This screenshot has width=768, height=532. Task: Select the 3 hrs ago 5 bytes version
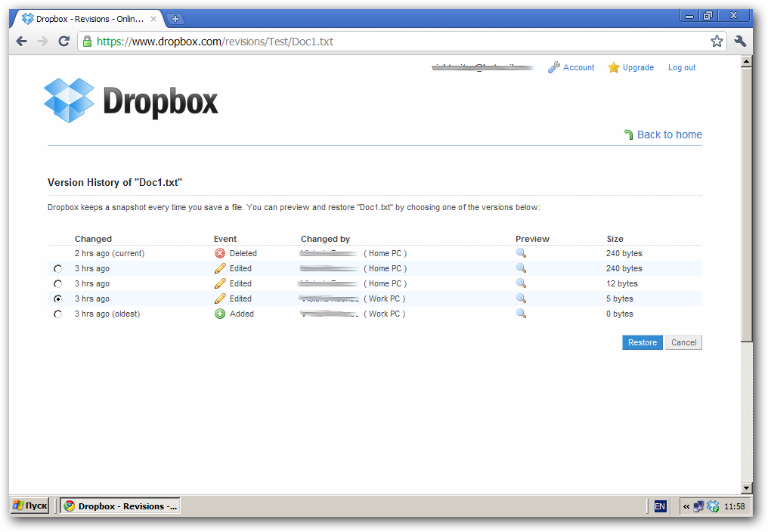click(57, 298)
